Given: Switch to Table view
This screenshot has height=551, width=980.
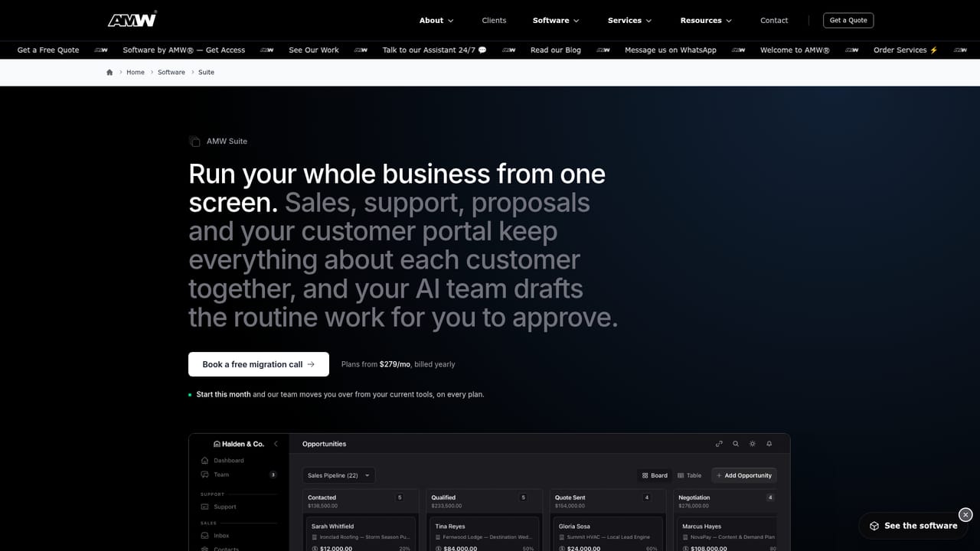Looking at the screenshot, I should coord(690,475).
